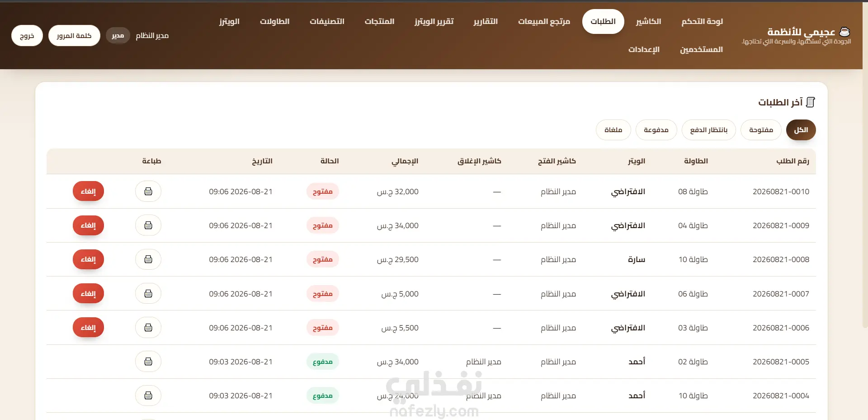The image size is (868, 420).
Task: Click printer icon for order 20260821-0008
Action: [148, 259]
